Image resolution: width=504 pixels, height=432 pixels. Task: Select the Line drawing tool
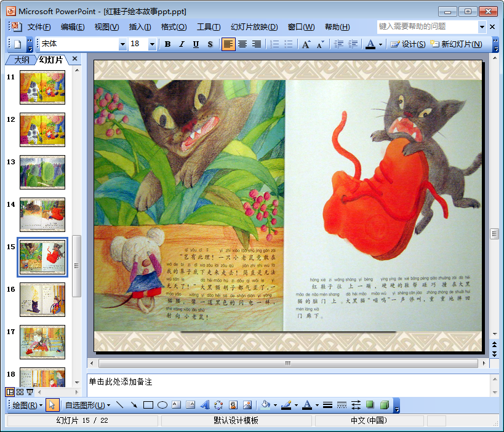[x=120, y=405]
